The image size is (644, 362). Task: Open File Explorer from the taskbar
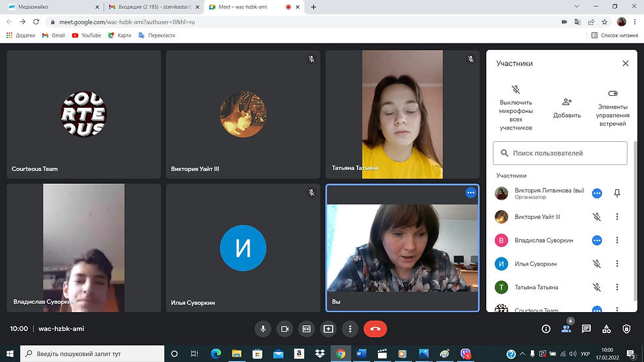click(x=237, y=353)
